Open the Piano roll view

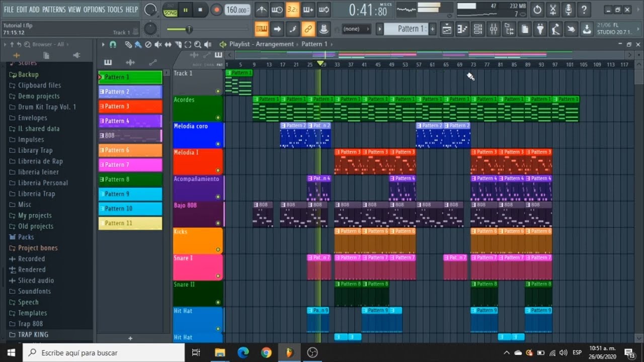[462, 29]
